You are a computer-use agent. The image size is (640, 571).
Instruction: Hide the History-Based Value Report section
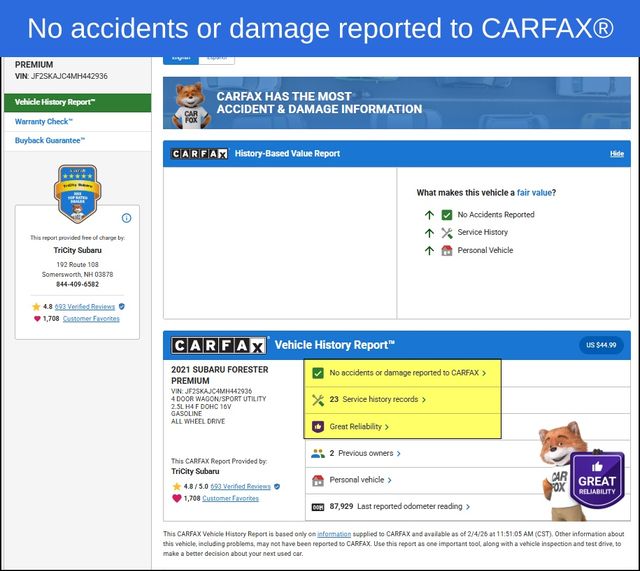pyautogui.click(x=616, y=154)
